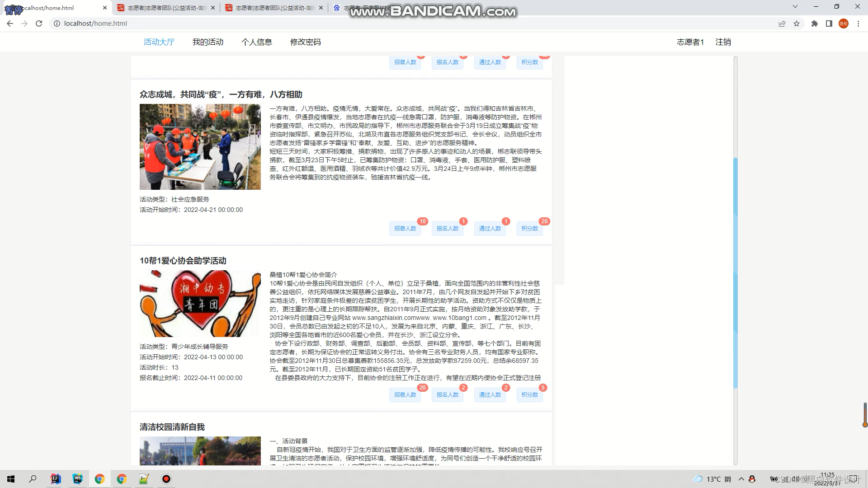
Task: Launch the WebStorm taskbar icon
Action: click(77, 479)
